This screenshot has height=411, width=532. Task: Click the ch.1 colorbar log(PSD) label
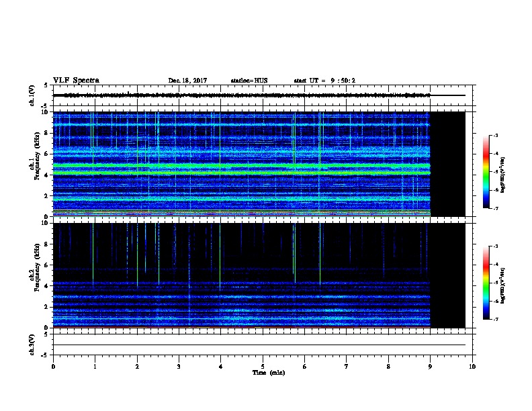coord(502,175)
